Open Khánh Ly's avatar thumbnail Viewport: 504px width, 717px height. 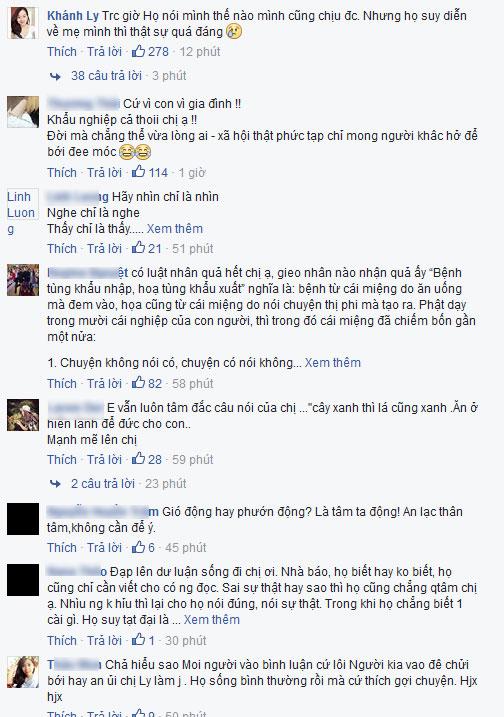pos(23,23)
